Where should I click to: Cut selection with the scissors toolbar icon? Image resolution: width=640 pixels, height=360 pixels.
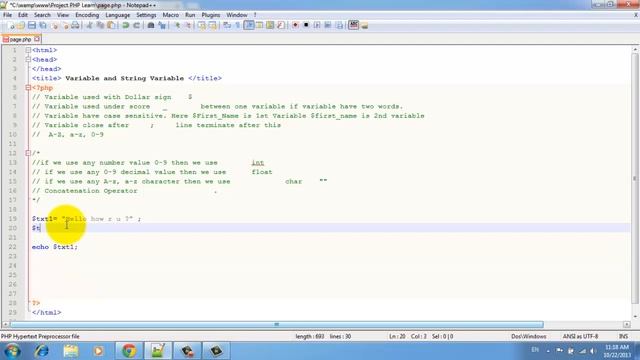coord(89,25)
